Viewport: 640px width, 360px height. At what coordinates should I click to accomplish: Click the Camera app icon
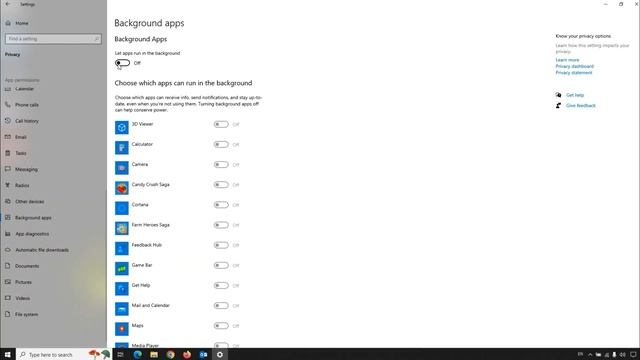click(x=122, y=168)
